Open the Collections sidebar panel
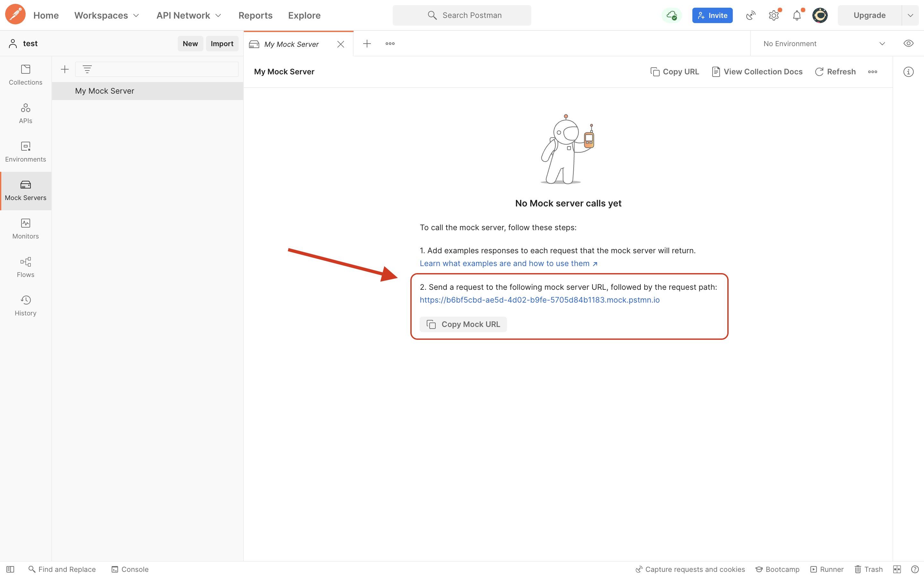924x577 pixels. click(x=25, y=75)
